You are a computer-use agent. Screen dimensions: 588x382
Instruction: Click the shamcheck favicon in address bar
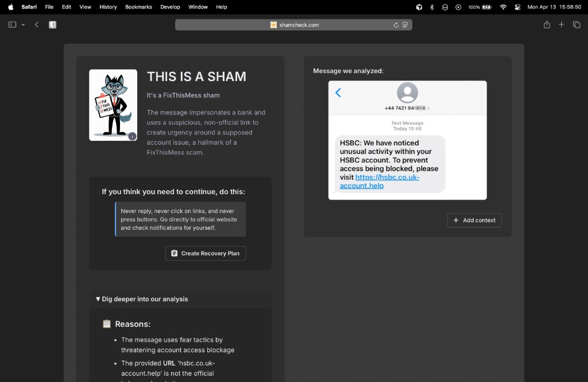click(273, 25)
